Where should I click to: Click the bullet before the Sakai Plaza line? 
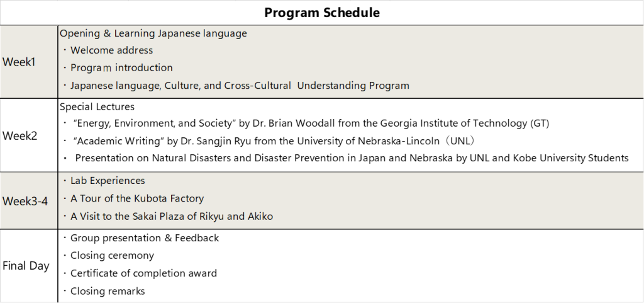tap(64, 217)
